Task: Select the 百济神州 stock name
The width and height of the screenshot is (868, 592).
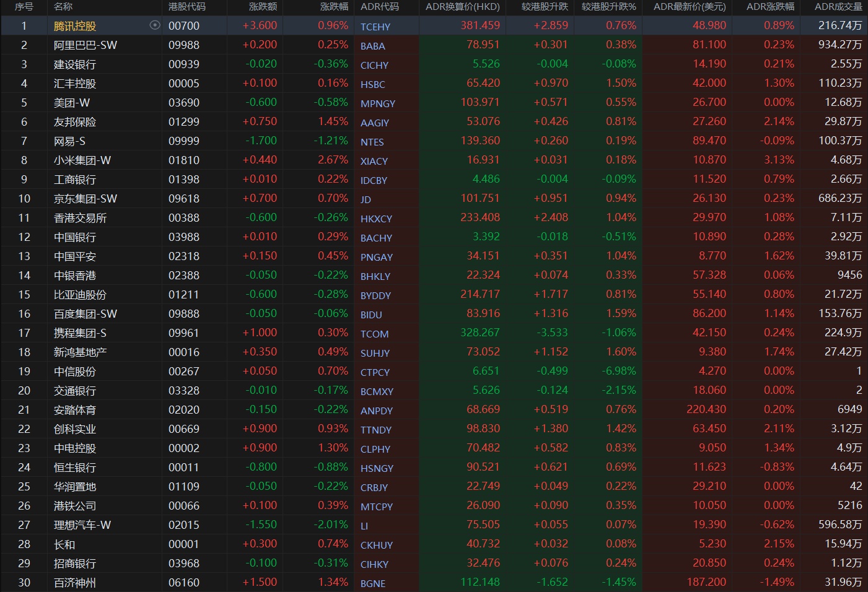Action: 75,583
